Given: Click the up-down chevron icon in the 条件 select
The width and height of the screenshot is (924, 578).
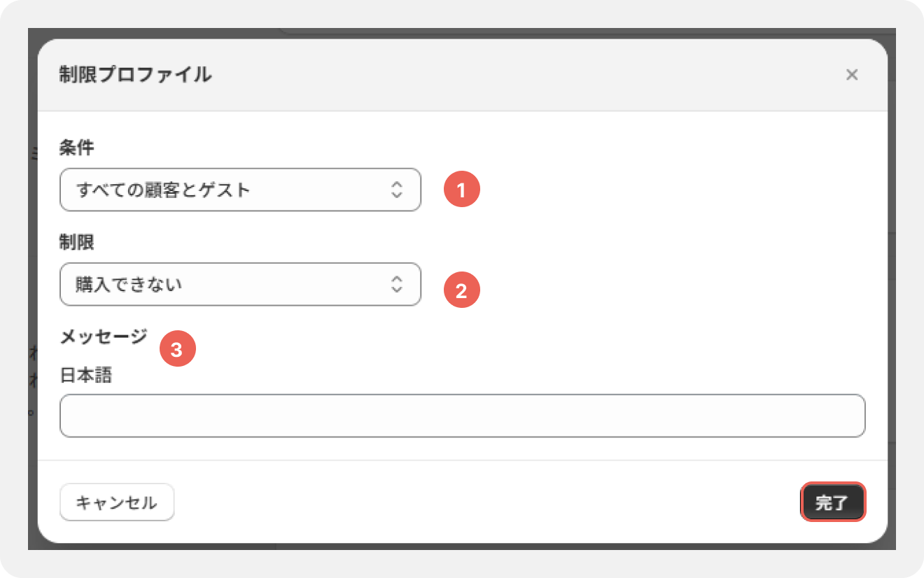Looking at the screenshot, I should (396, 190).
